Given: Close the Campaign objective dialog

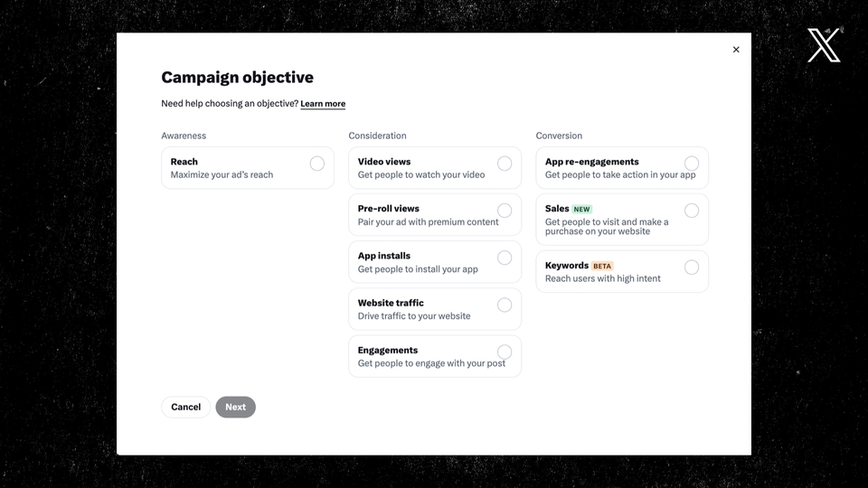Looking at the screenshot, I should click(x=736, y=50).
